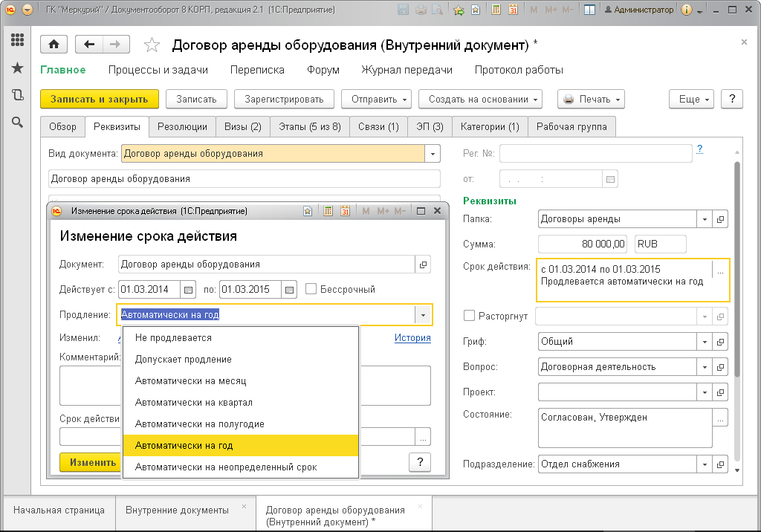
Task: Click the Сумма input field
Action: [583, 244]
